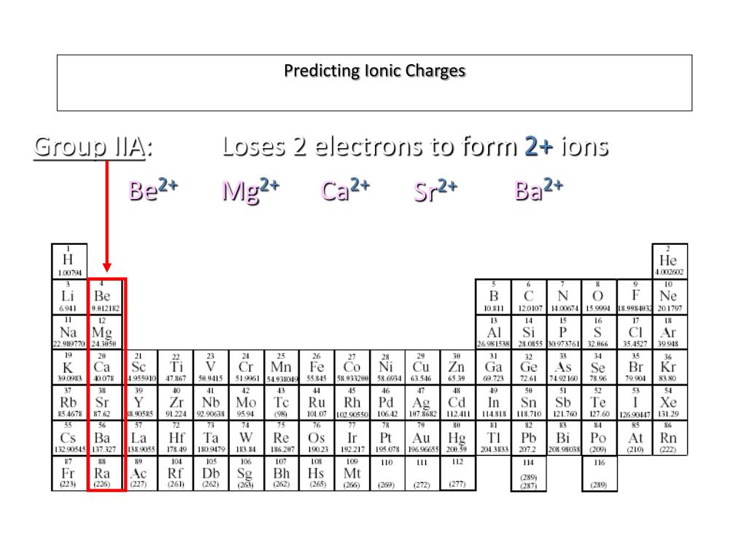Select the Chlorine (Cl) element cell

tap(635, 332)
